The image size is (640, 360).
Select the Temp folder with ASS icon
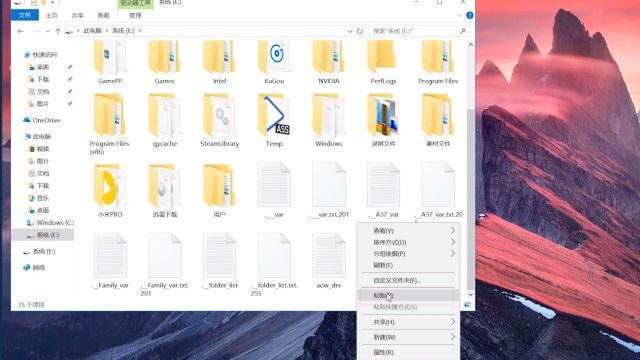tap(274, 120)
